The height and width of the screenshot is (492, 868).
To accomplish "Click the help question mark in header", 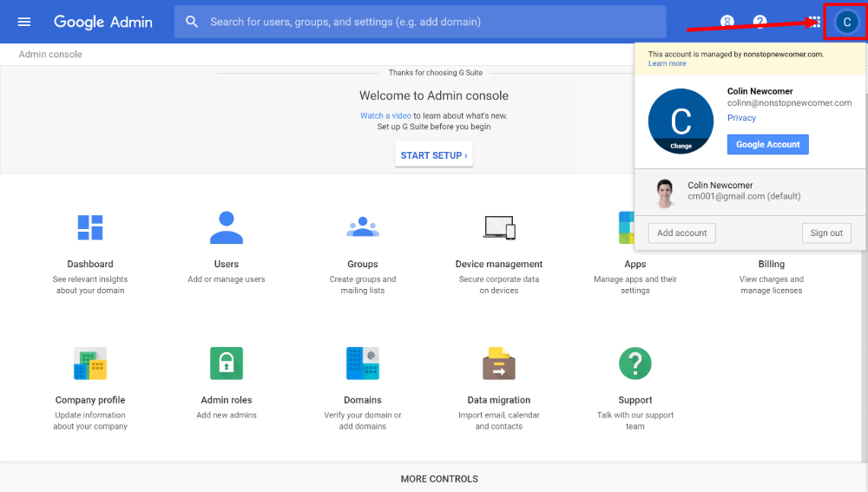I will click(760, 23).
